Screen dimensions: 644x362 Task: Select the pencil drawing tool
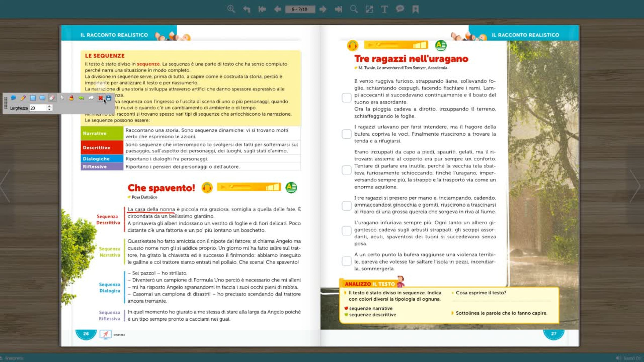[x=23, y=98]
